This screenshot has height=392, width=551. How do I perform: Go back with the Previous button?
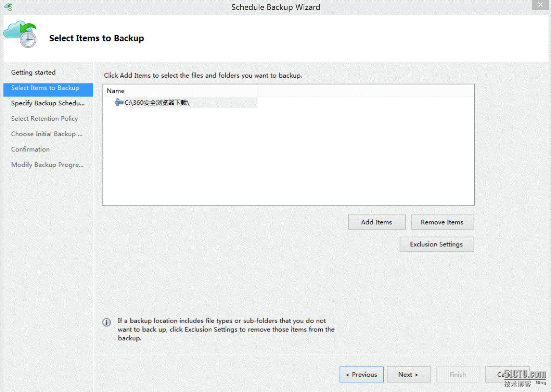tap(361, 375)
